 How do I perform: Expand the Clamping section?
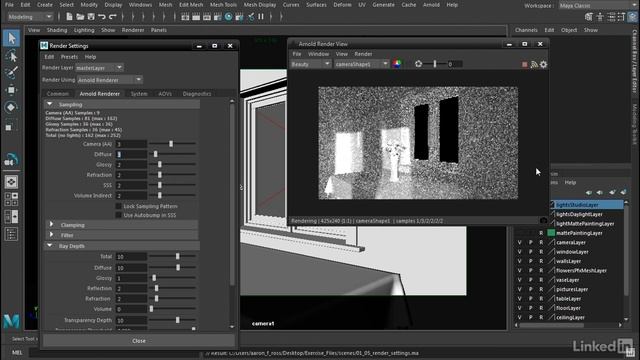[51, 224]
